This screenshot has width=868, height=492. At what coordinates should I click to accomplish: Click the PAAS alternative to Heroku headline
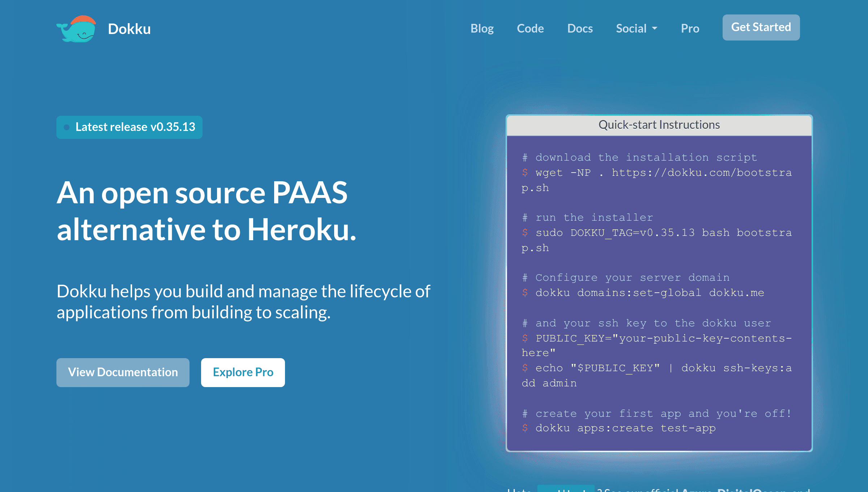pos(206,211)
